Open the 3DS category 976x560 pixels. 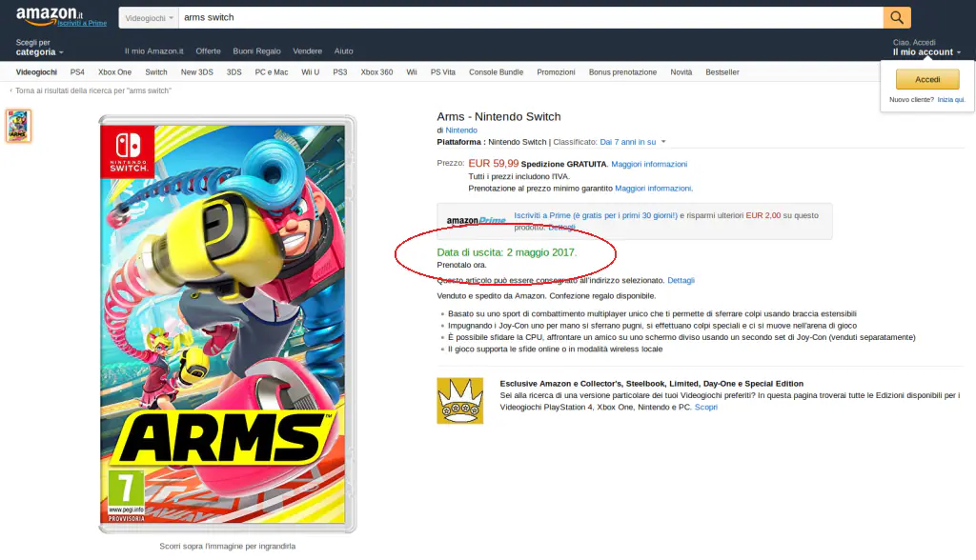[x=234, y=72]
